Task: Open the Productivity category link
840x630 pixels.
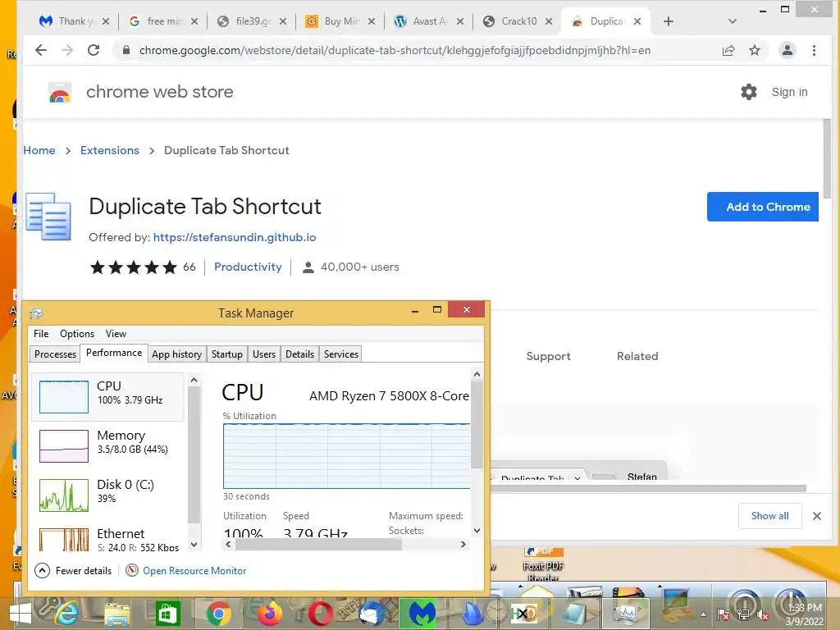Action: coord(248,267)
